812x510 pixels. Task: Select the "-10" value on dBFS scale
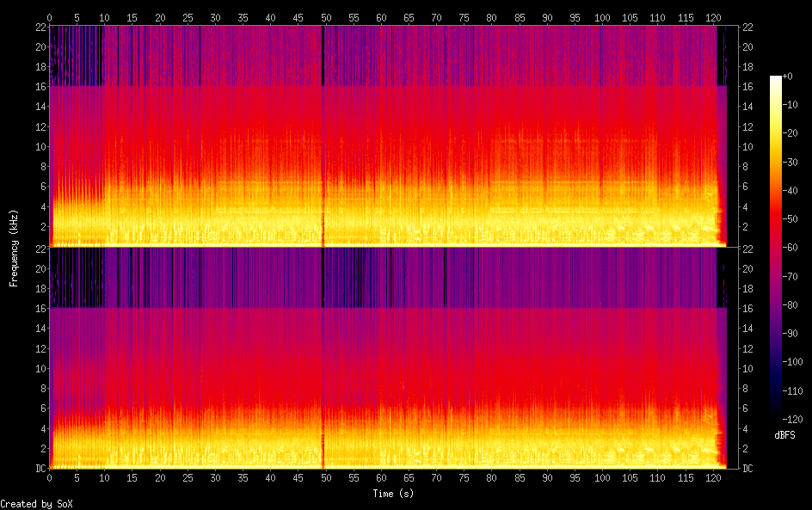pyautogui.click(x=790, y=105)
